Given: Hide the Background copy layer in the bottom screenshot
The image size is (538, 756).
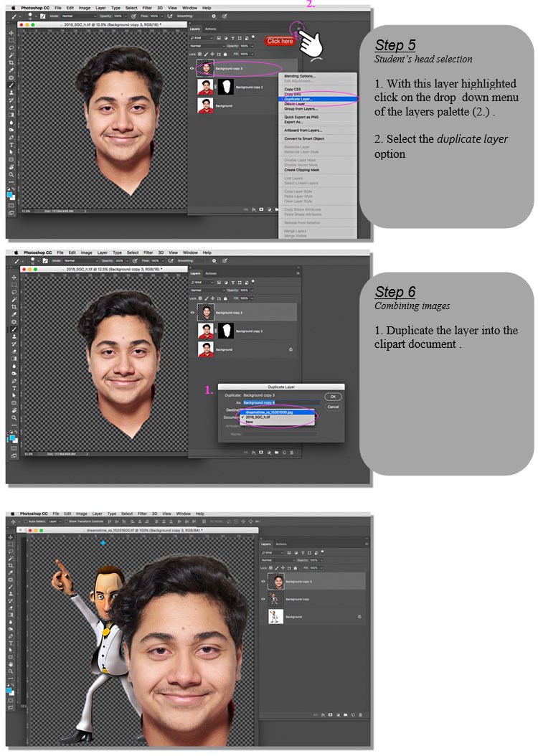Looking at the screenshot, I should click(263, 598).
